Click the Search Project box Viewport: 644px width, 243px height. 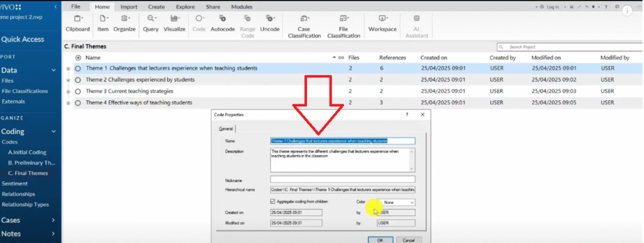569,47
